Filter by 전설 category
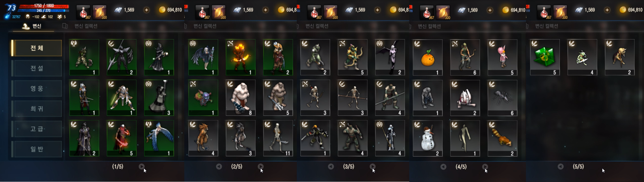The image size is (644, 182). (x=37, y=68)
